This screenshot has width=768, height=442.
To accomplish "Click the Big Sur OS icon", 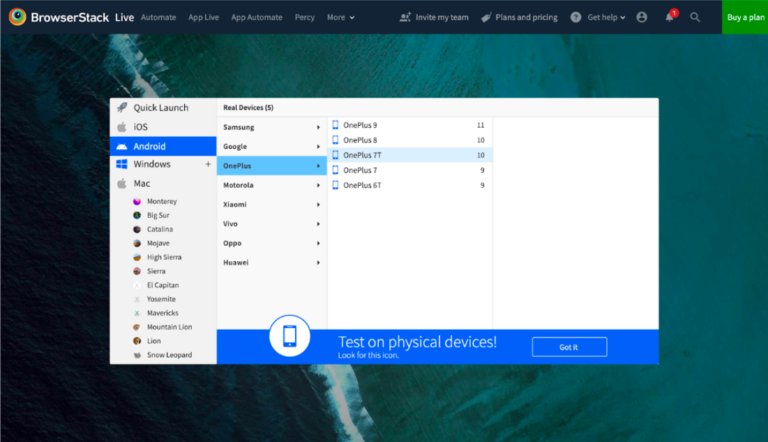I will [137, 215].
